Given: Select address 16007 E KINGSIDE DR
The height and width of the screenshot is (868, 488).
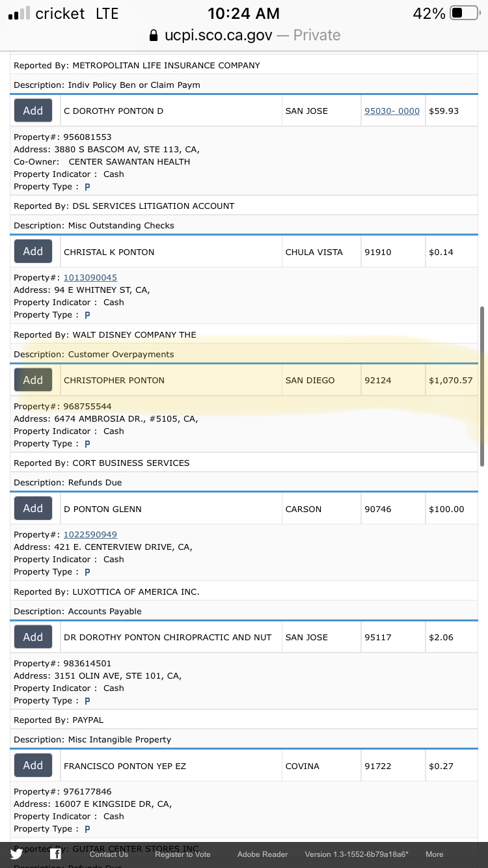Looking at the screenshot, I should [92, 804].
